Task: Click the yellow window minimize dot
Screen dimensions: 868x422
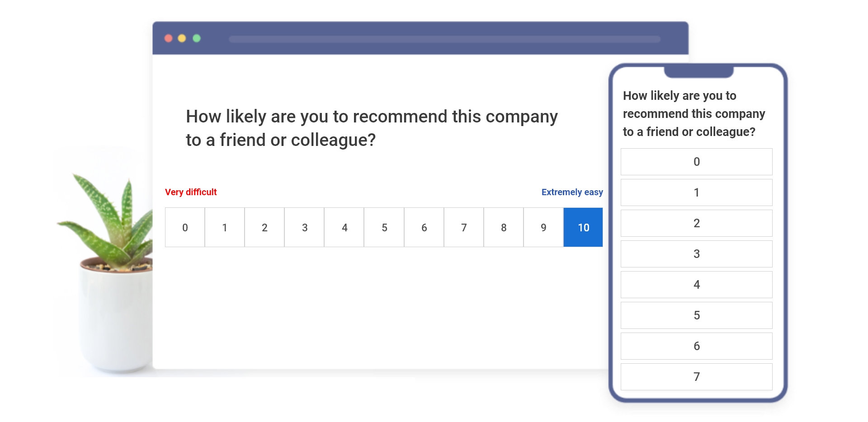Action: (x=182, y=38)
